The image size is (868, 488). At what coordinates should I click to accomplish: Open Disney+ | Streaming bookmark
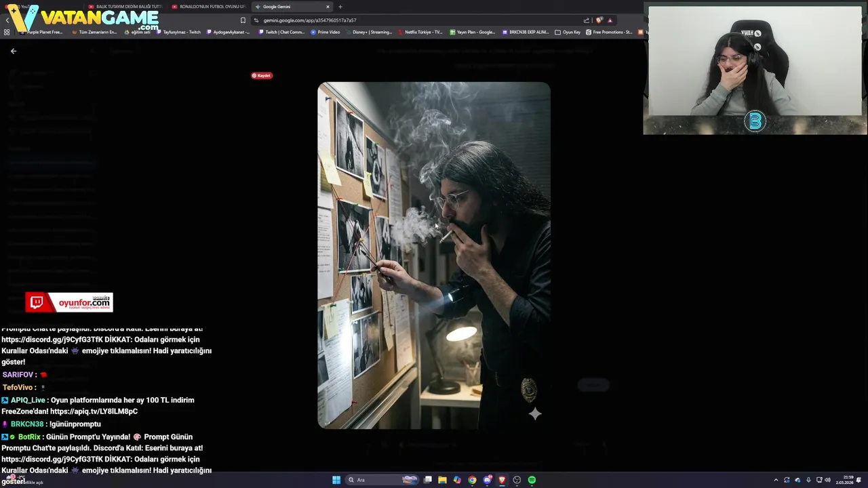pyautogui.click(x=369, y=32)
